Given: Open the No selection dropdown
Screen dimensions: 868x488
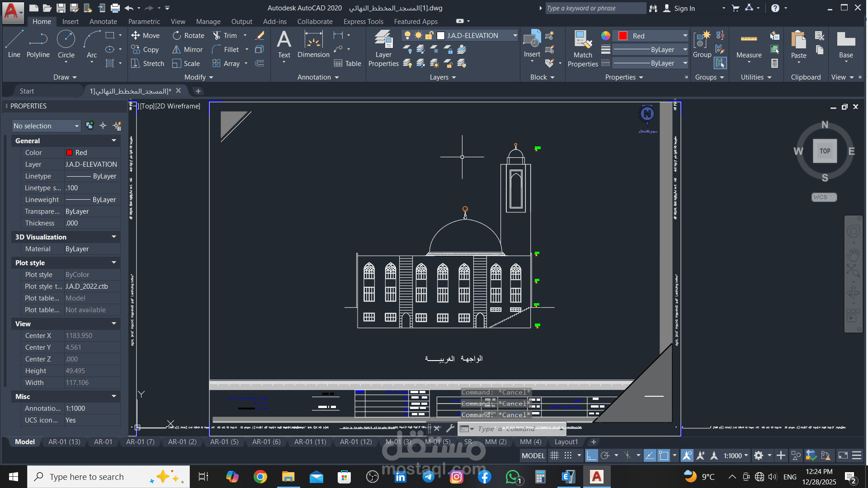Looking at the screenshot, I should (x=46, y=126).
